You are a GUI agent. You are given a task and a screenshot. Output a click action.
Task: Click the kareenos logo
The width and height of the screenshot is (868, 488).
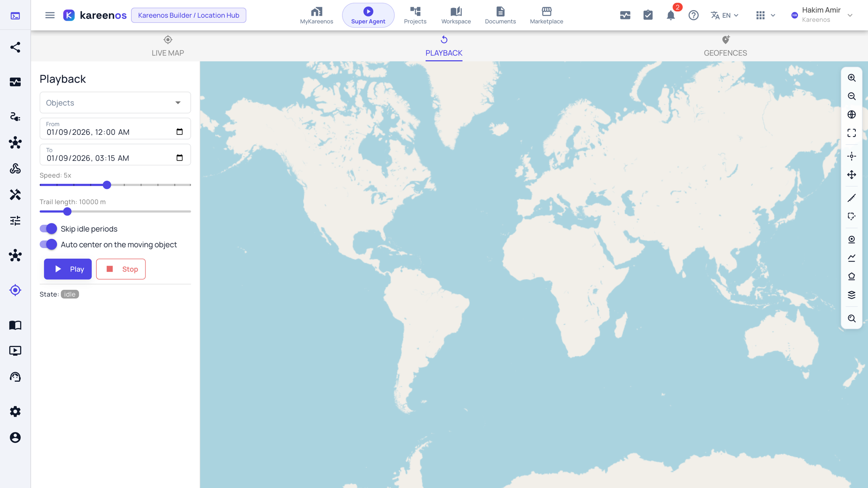click(x=95, y=15)
